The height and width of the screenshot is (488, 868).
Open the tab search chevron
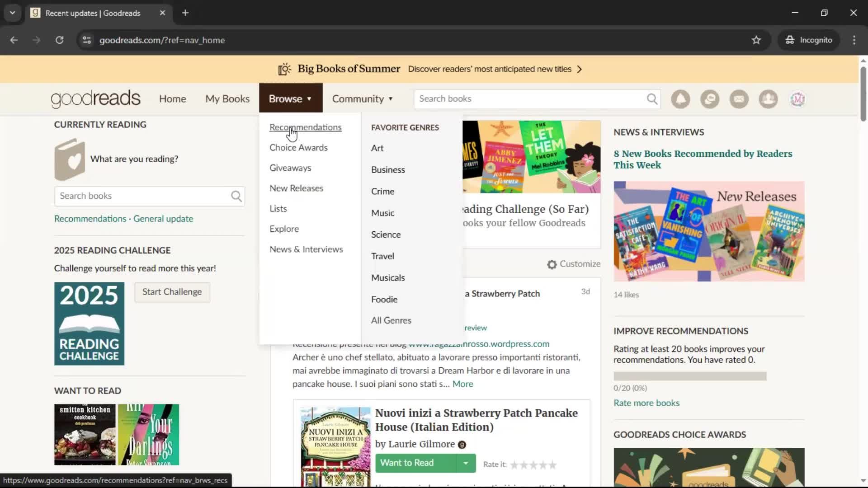pos(13,13)
